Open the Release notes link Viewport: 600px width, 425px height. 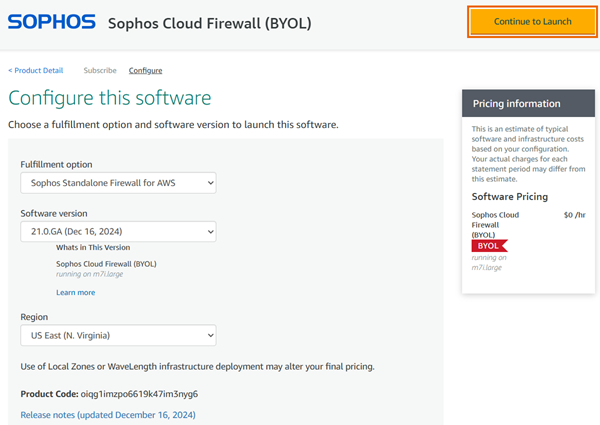(108, 414)
